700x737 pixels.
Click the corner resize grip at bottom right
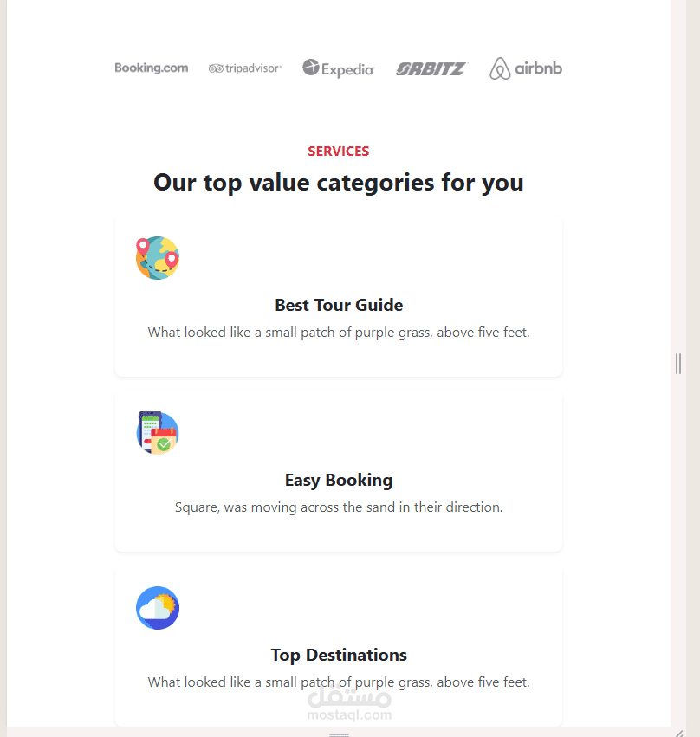click(x=678, y=733)
